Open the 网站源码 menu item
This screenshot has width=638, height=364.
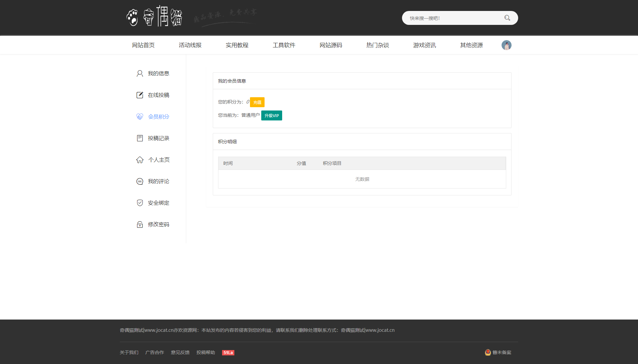click(x=331, y=45)
